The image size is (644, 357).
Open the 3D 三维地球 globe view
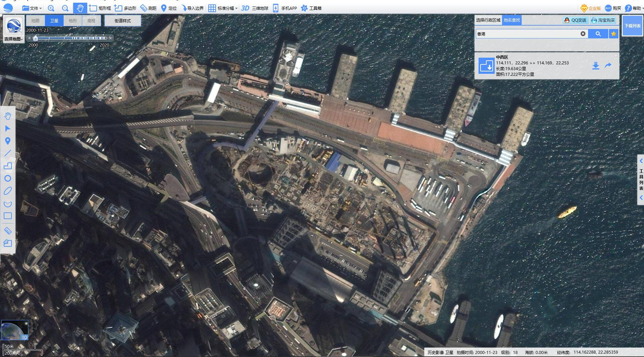tap(255, 8)
